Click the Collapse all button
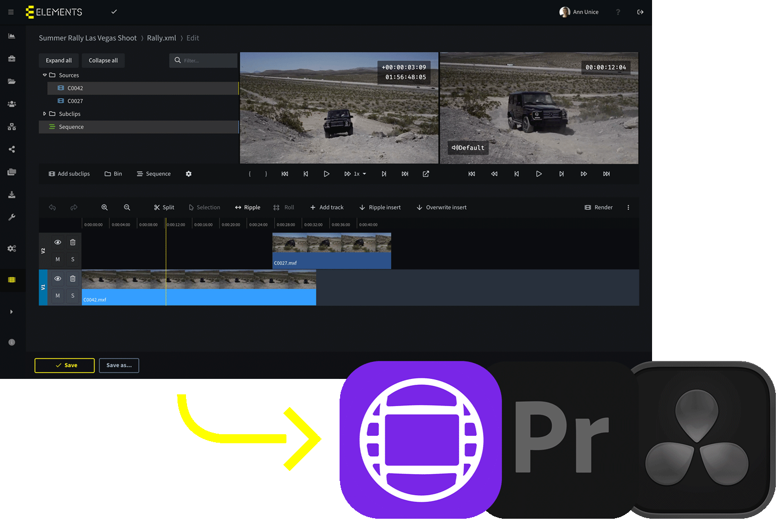The image size is (778, 532). (x=103, y=61)
